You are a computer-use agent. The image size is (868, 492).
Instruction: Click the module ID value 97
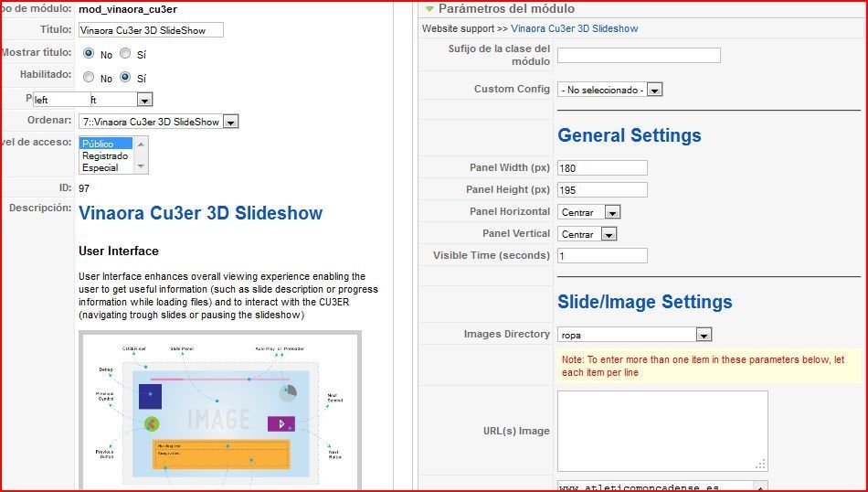click(x=83, y=188)
